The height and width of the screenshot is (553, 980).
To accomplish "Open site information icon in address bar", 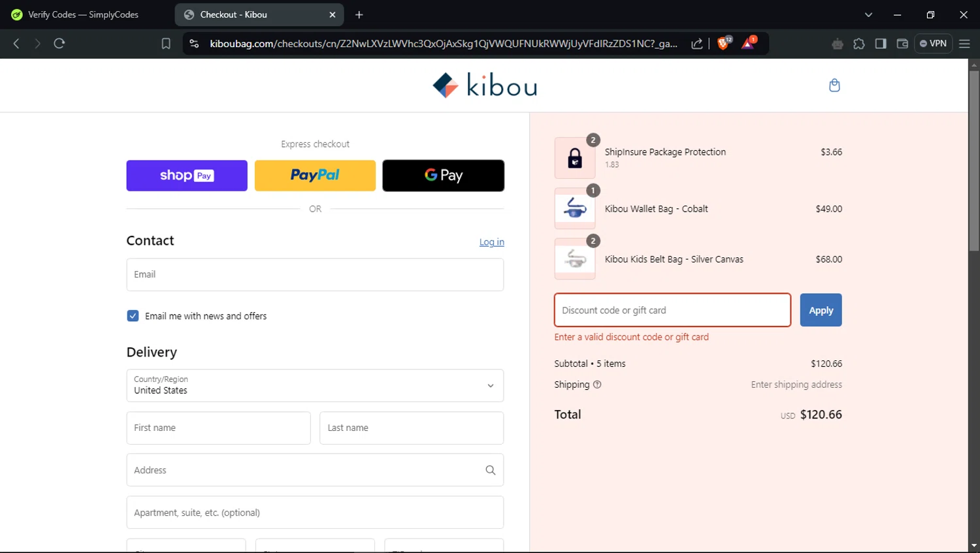I will pyautogui.click(x=194, y=44).
